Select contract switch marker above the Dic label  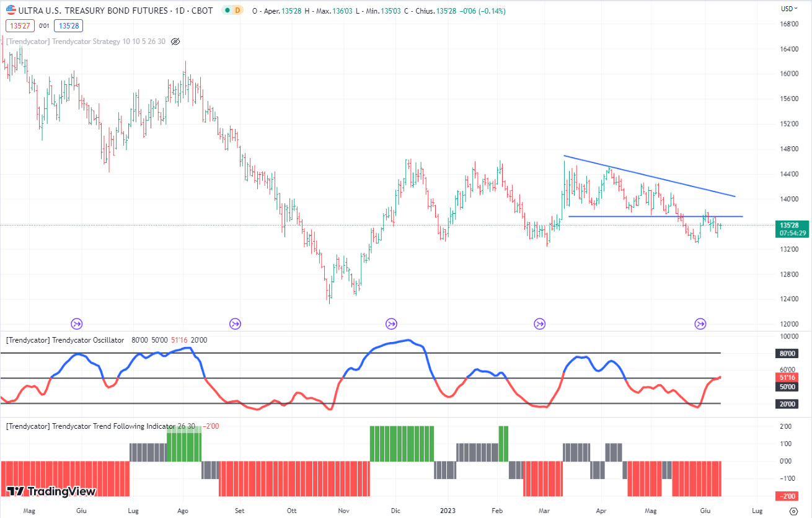pyautogui.click(x=391, y=323)
